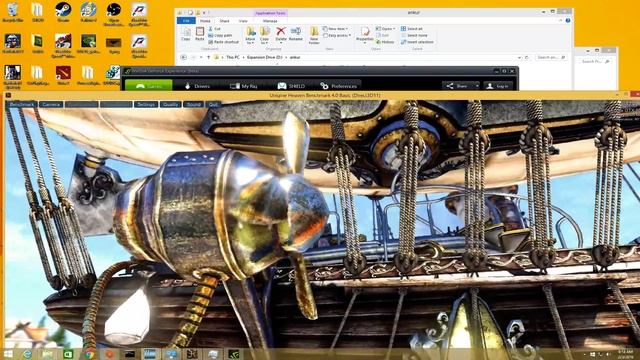Click the Properties icon in Explorer ribbon

click(x=365, y=34)
